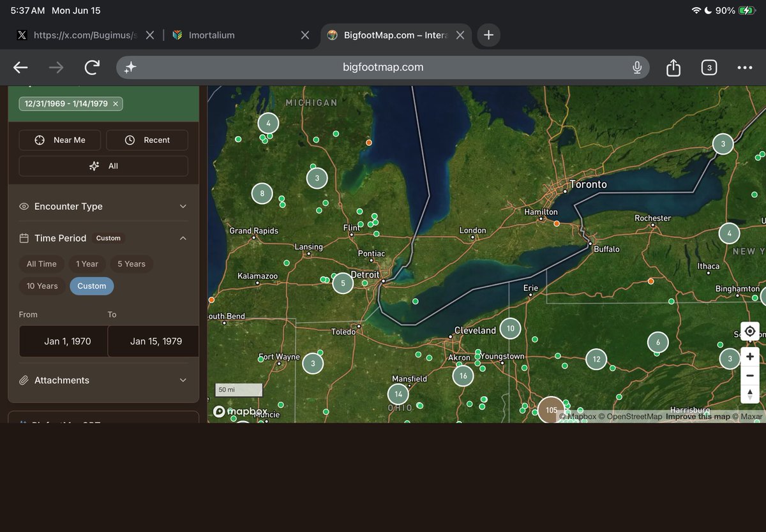Viewport: 766px width, 532px height.
Task: Open the 6 sightings cluster marker
Action: coord(657,343)
